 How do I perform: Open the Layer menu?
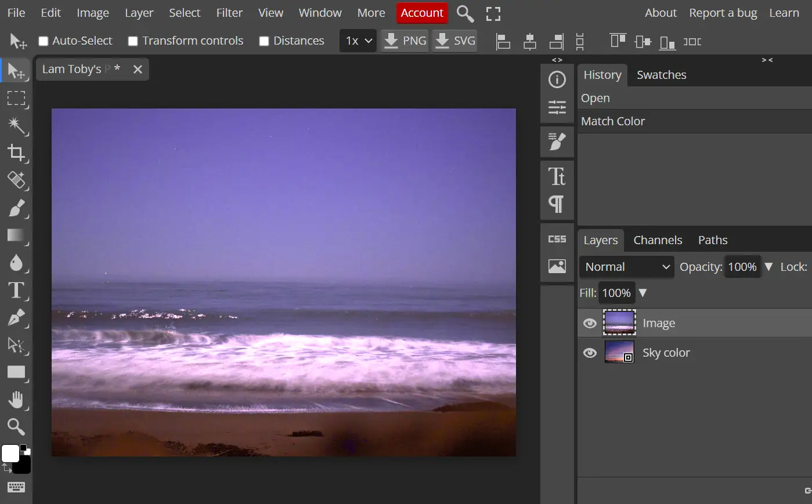click(x=139, y=13)
